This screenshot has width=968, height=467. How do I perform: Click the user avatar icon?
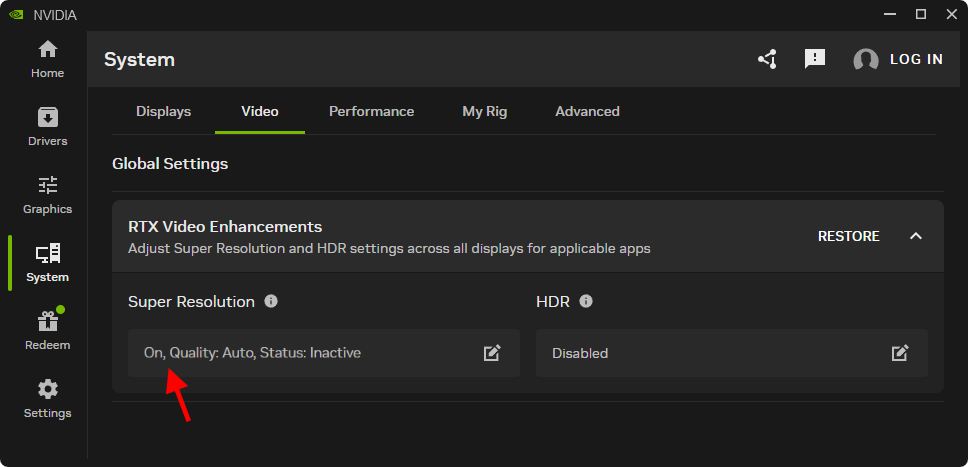(x=866, y=59)
